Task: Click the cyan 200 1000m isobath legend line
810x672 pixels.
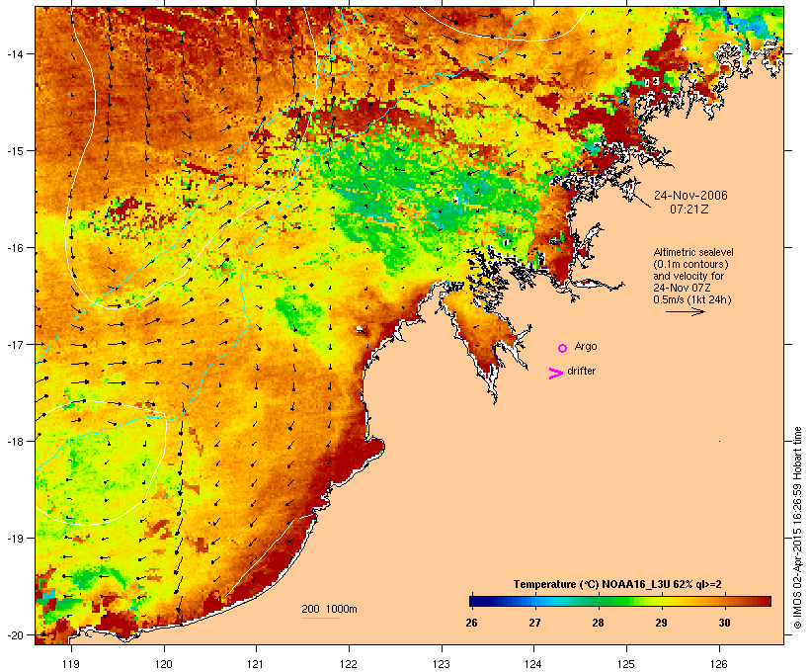Action: (321, 618)
